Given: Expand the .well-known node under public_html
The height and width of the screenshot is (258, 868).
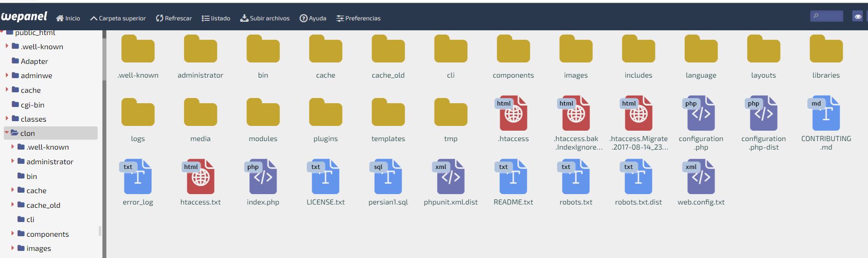Looking at the screenshot, I should pyautogui.click(x=7, y=46).
